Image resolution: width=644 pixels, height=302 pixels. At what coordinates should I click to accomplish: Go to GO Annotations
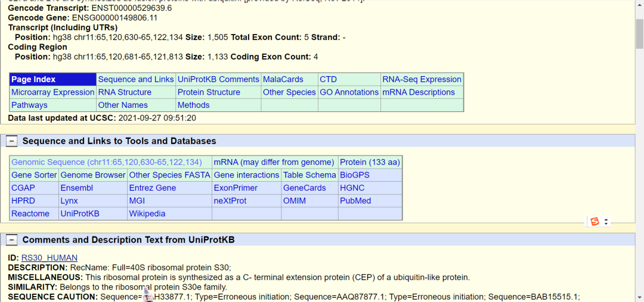(349, 92)
